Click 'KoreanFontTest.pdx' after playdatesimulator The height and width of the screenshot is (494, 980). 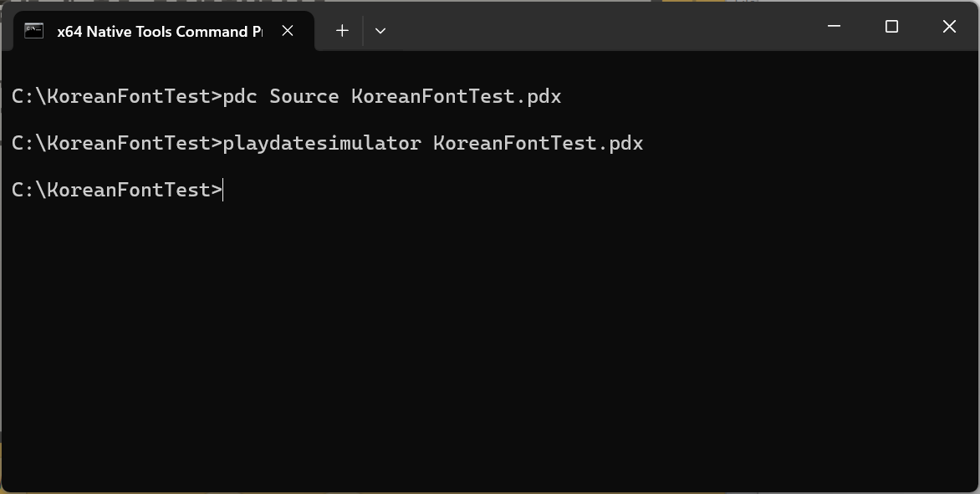click(538, 144)
